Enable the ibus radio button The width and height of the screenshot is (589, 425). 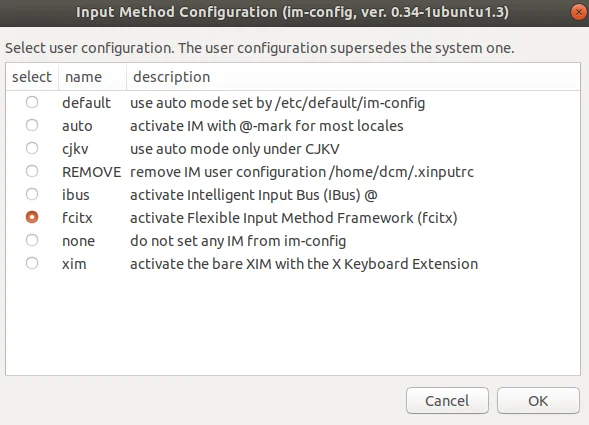coord(32,194)
